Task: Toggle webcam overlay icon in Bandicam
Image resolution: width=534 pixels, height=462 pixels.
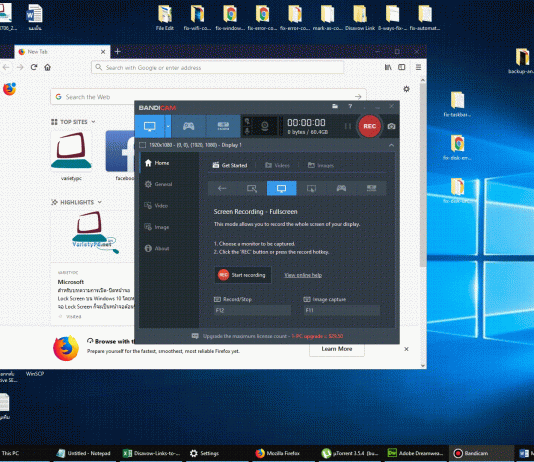Action: 265,126
